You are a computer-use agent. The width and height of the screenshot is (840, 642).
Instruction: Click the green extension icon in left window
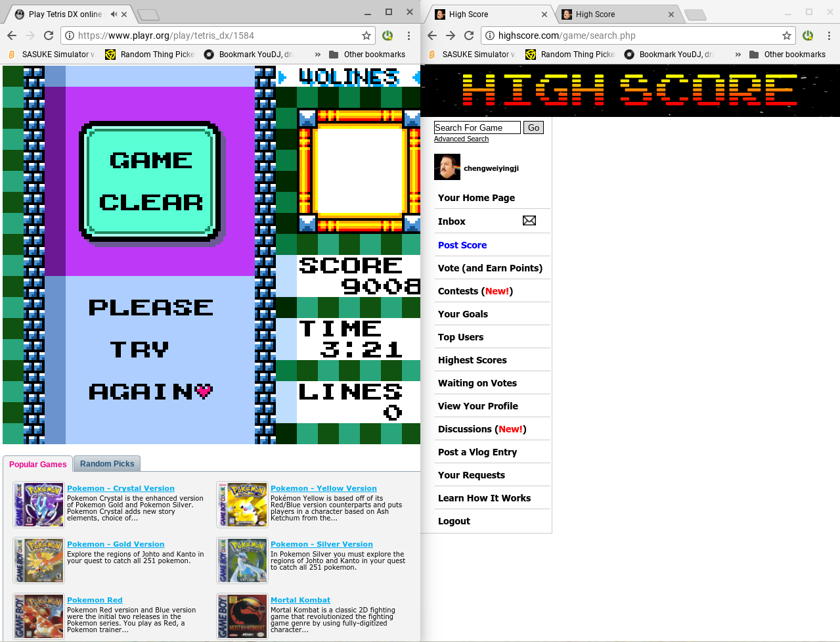tap(387, 35)
